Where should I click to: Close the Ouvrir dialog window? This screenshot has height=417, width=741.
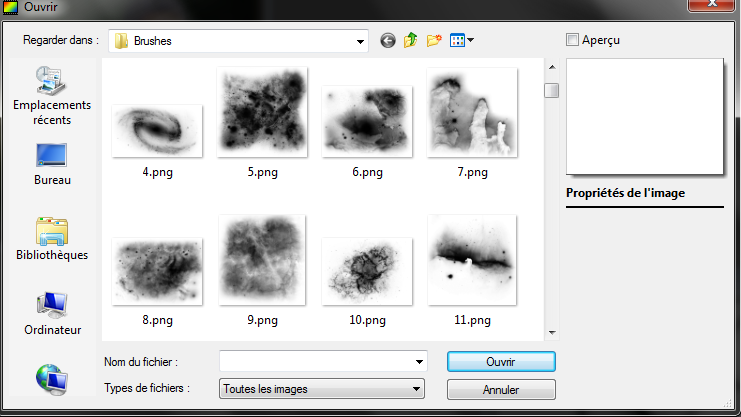point(712,5)
